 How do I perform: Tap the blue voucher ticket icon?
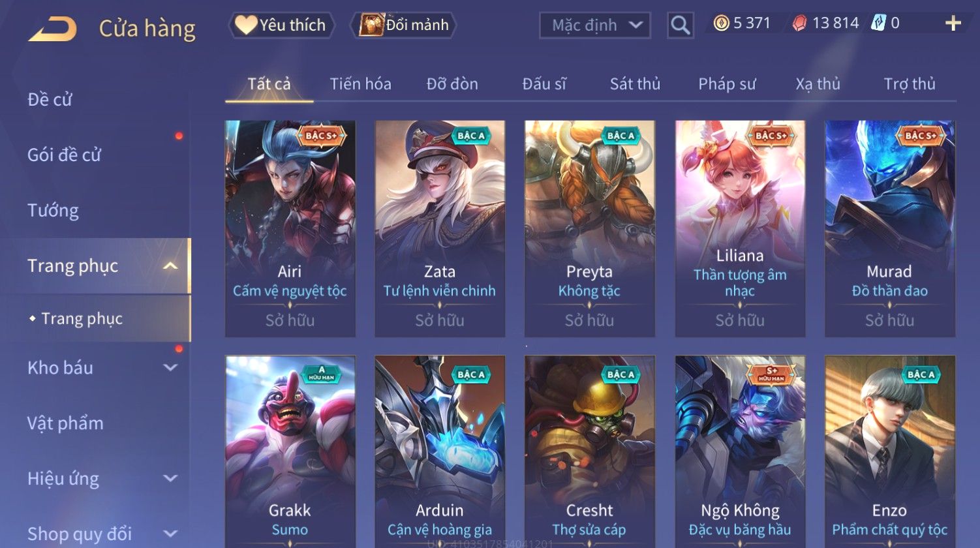click(x=878, y=23)
